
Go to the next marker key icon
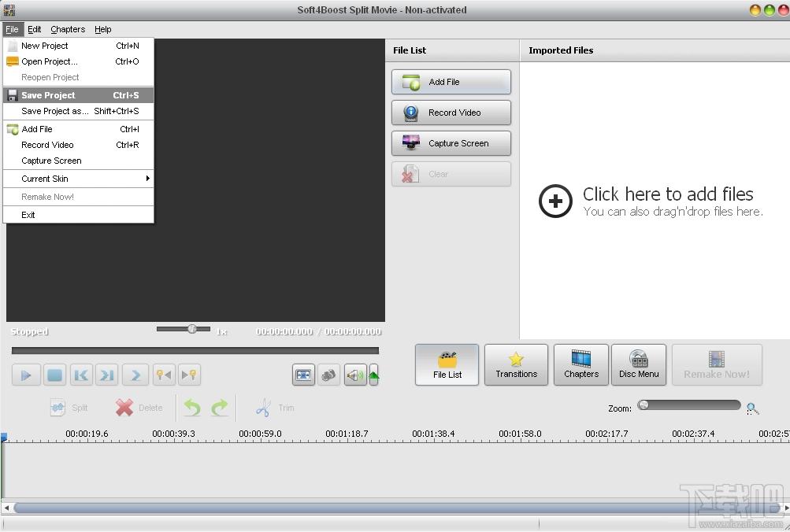[190, 375]
